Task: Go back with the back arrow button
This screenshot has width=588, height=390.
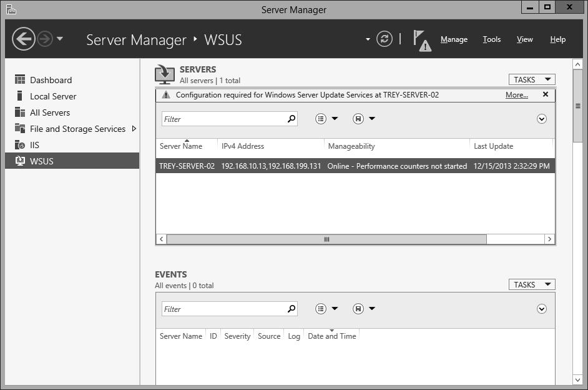Action: (x=24, y=39)
